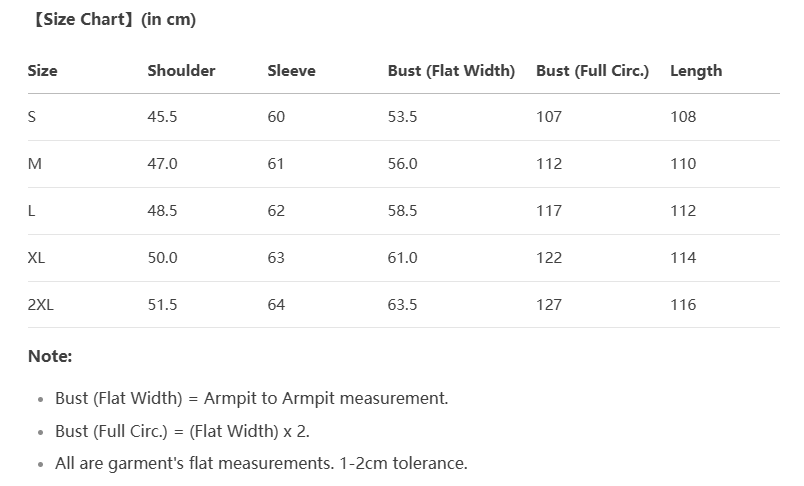The image size is (804, 486).
Task: Click the Size column header
Action: pyautogui.click(x=43, y=71)
